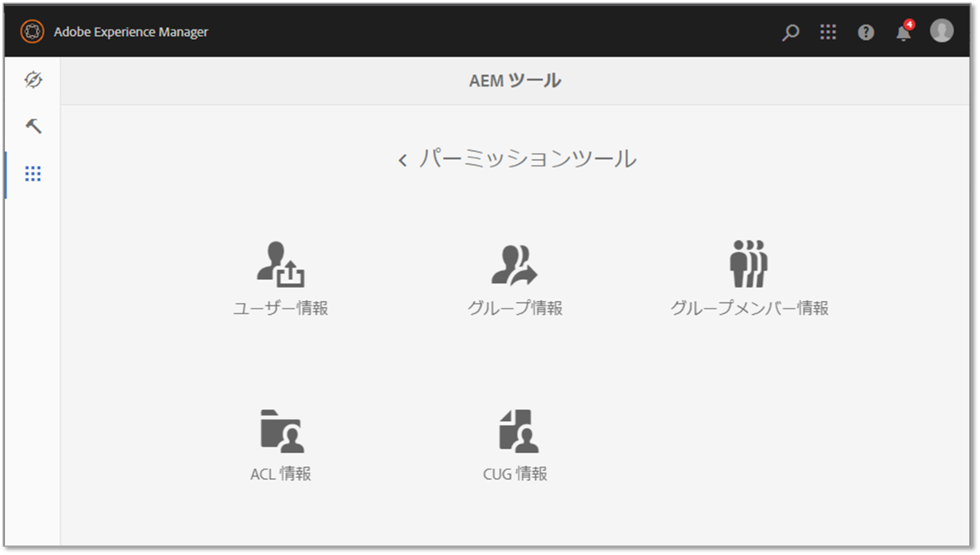Click the active grid icon in the left sidebar
The width and height of the screenshot is (980, 555).
coord(33,173)
